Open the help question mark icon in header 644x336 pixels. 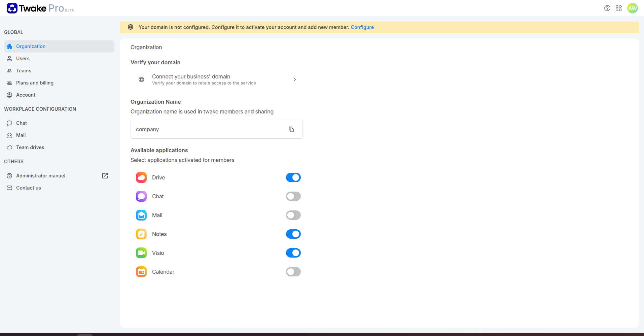607,8
